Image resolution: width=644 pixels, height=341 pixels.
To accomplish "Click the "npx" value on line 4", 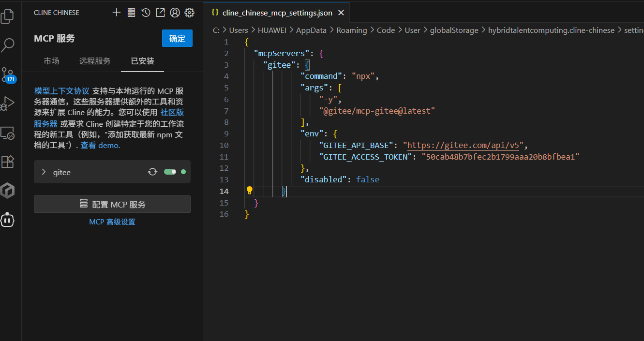I will tap(363, 76).
